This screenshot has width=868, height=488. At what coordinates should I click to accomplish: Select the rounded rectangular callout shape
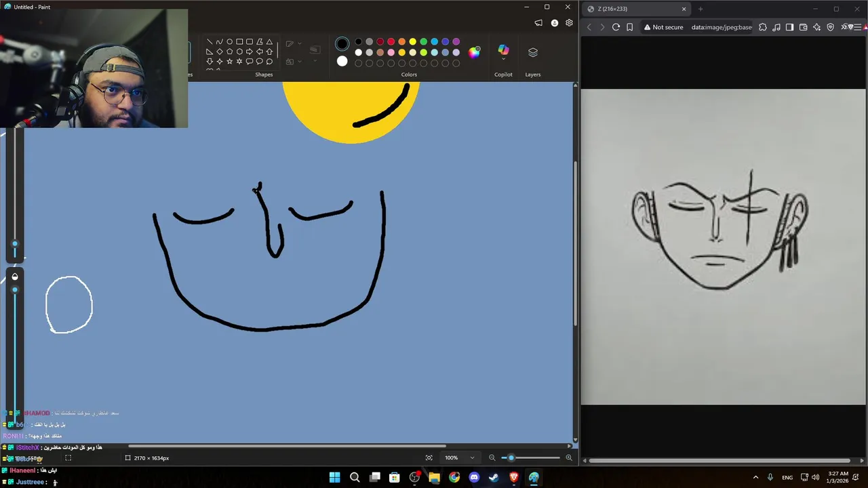[x=250, y=62]
